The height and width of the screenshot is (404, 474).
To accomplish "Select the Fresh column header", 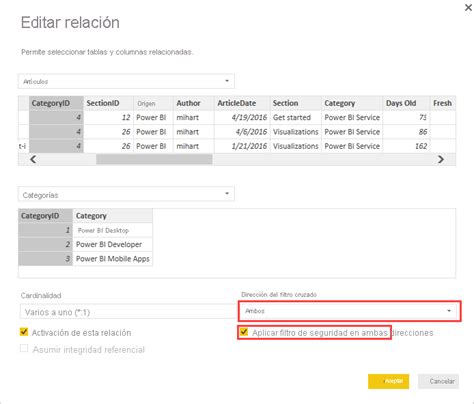I will point(443,103).
